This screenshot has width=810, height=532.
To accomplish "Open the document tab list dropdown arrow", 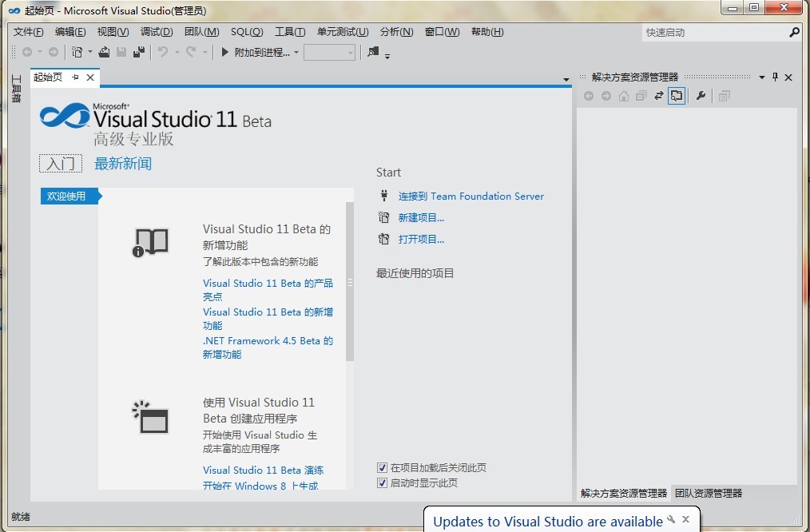I will (566, 80).
